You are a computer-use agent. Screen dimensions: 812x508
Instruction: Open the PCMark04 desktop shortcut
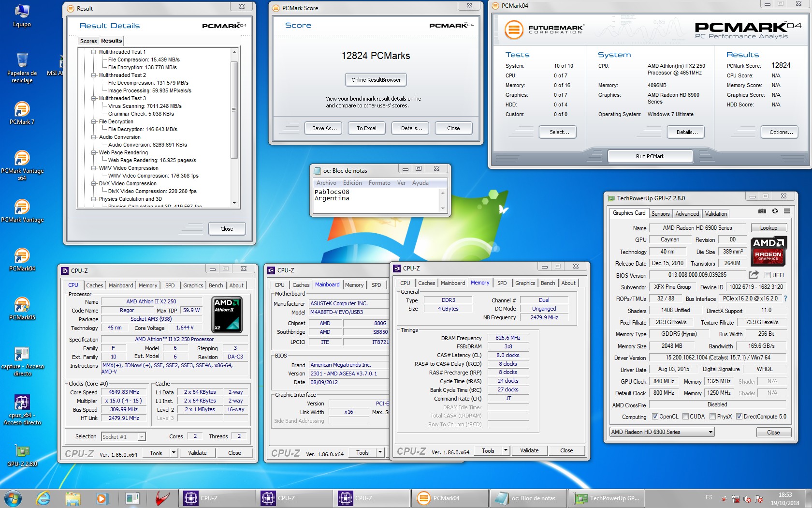(x=22, y=260)
